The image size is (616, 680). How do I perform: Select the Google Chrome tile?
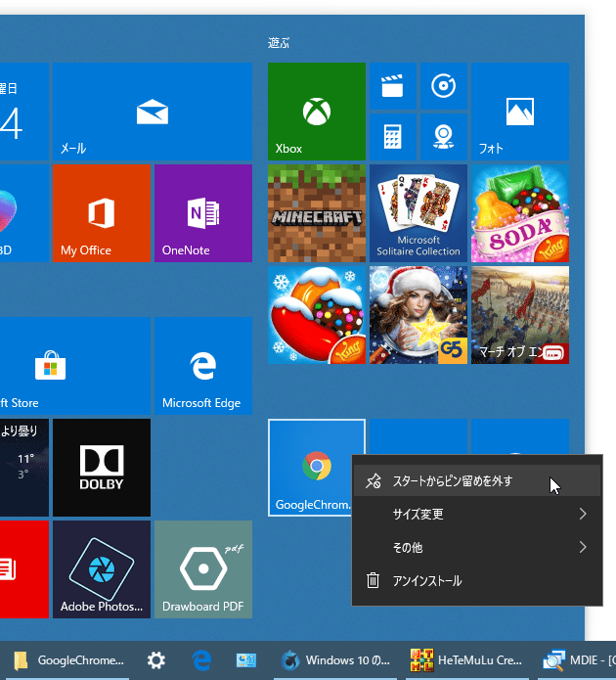click(310, 468)
